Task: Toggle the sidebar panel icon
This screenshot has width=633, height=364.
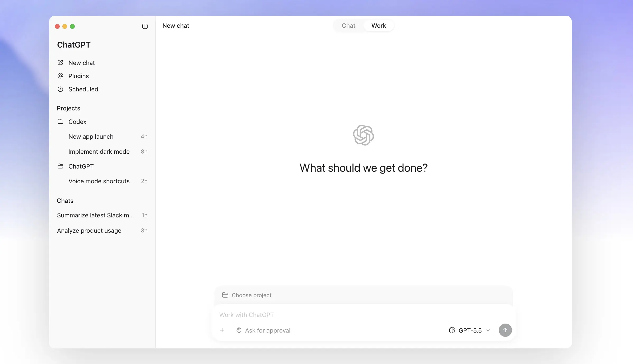Action: pyautogui.click(x=145, y=26)
